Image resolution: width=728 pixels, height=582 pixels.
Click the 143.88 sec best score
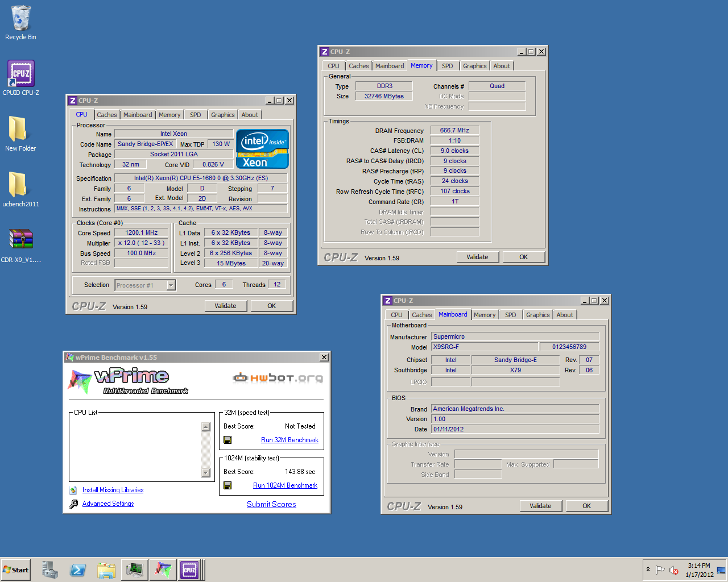click(x=300, y=472)
